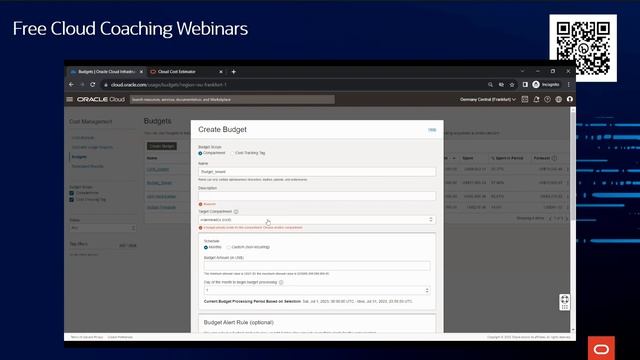Go to previous page of budgets table
This screenshot has height=360, width=640.
(550, 218)
